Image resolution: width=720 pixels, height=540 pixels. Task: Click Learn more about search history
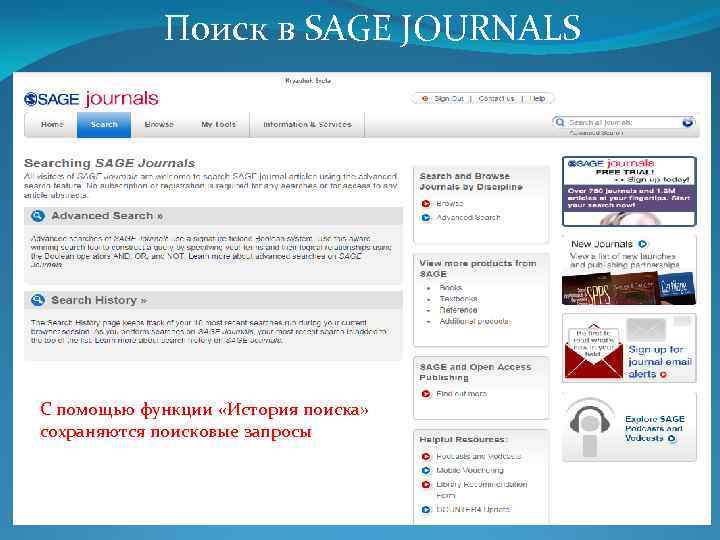188,340
